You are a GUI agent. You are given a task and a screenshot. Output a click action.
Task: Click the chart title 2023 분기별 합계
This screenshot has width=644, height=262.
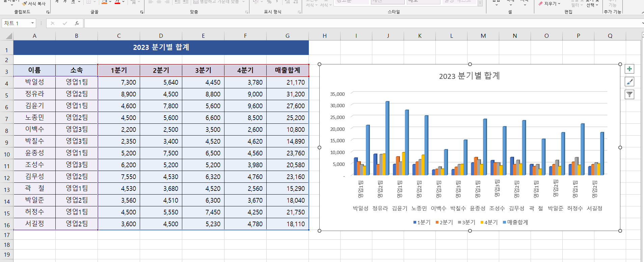469,76
